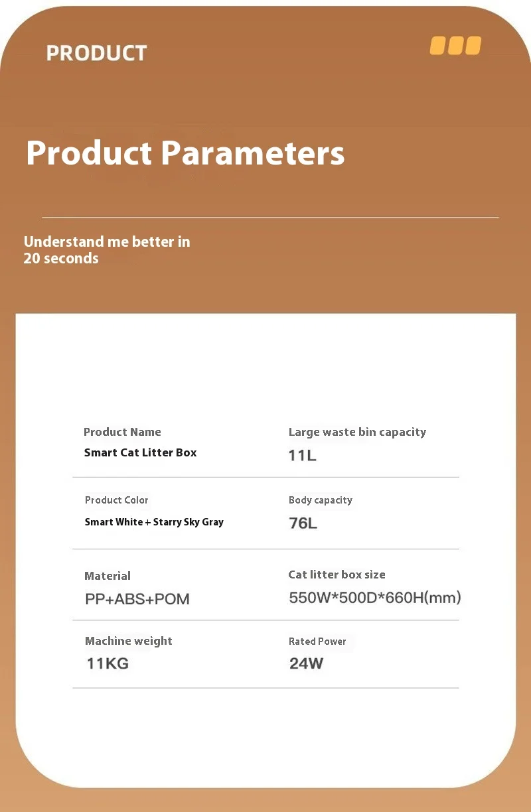Screen dimensions: 531x812
Task: Click the 'Understand me better in 20 seconds' text
Action: (107, 250)
